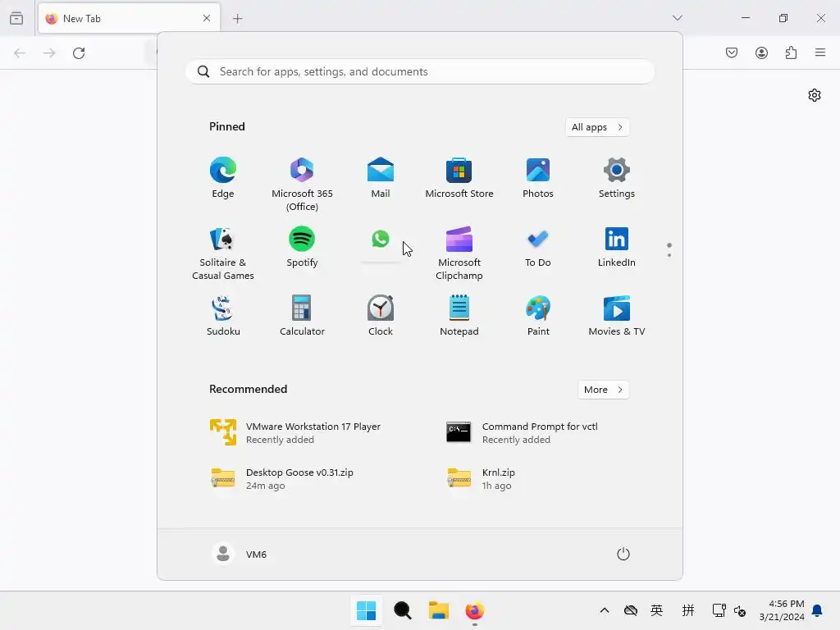This screenshot has height=630, width=840.
Task: Personalize new tab gear icon
Action: click(815, 95)
